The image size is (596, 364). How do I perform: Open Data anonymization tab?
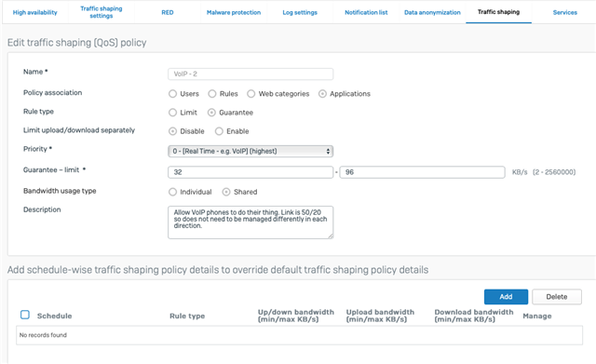point(432,12)
